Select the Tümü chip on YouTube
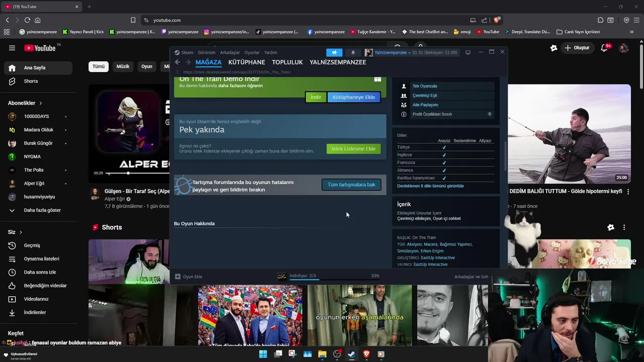The image size is (644, 362). (99, 66)
